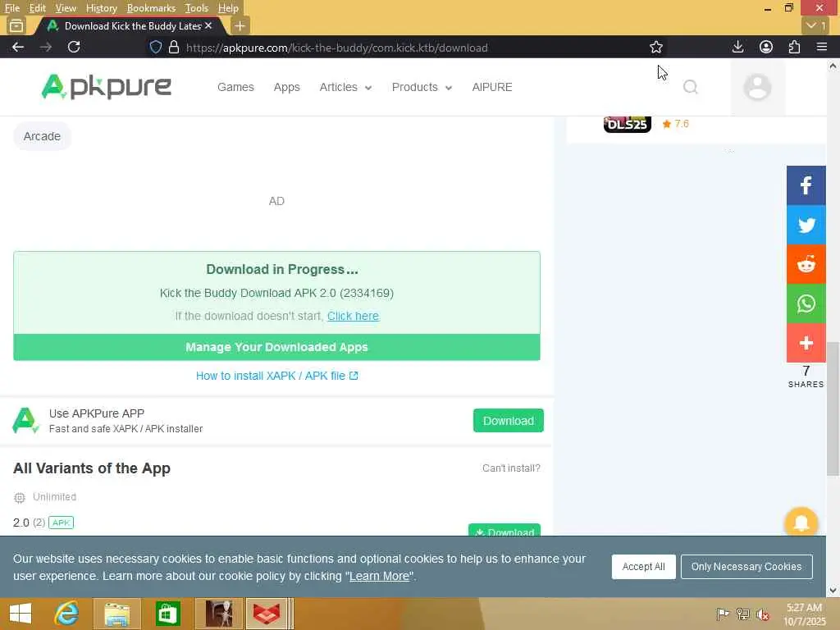Open the user profile avatar
Viewport: 840px width, 630px height.
(x=757, y=87)
